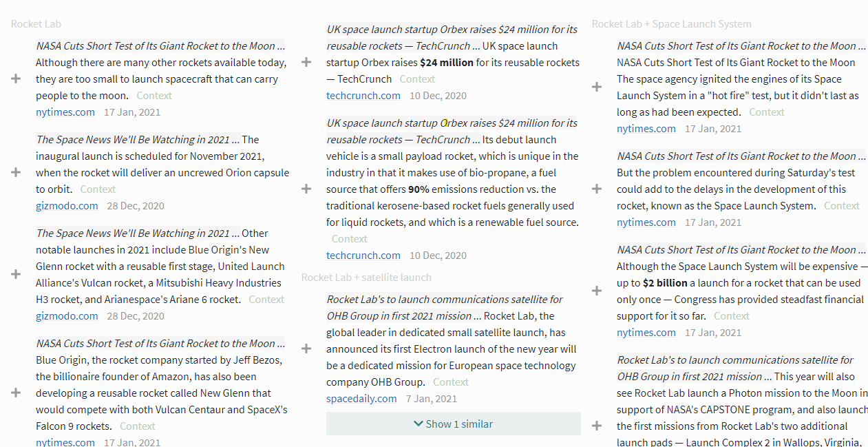Screen dimensions: 868x447
Task: Open 'NASA Cuts Short Test' title above 'many other rockets available'
Action: [x=160, y=46]
